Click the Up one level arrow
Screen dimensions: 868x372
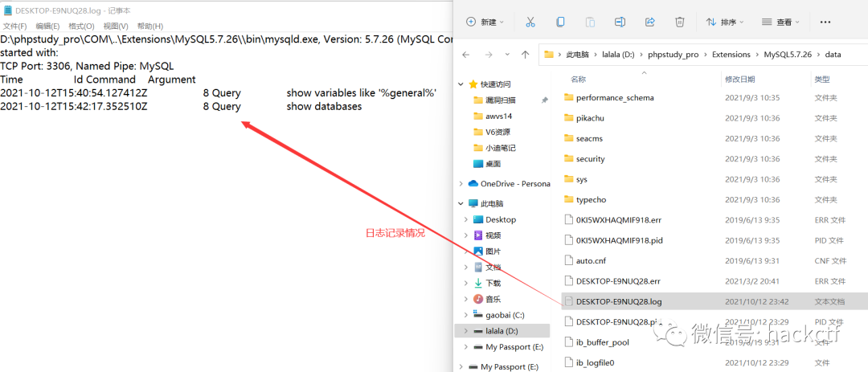point(526,55)
